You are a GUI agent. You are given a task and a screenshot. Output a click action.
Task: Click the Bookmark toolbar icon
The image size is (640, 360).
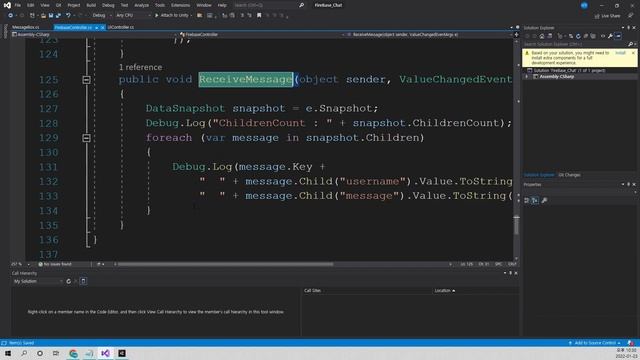(x=259, y=16)
